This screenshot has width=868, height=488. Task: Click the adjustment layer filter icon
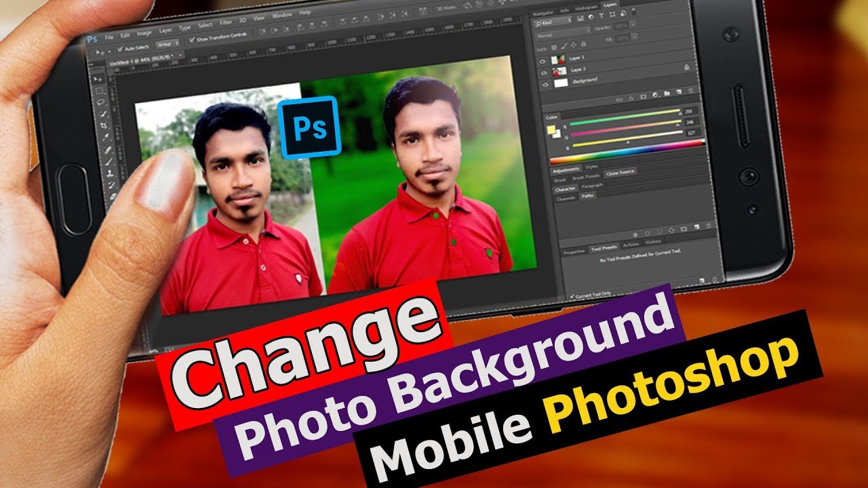pos(591,17)
